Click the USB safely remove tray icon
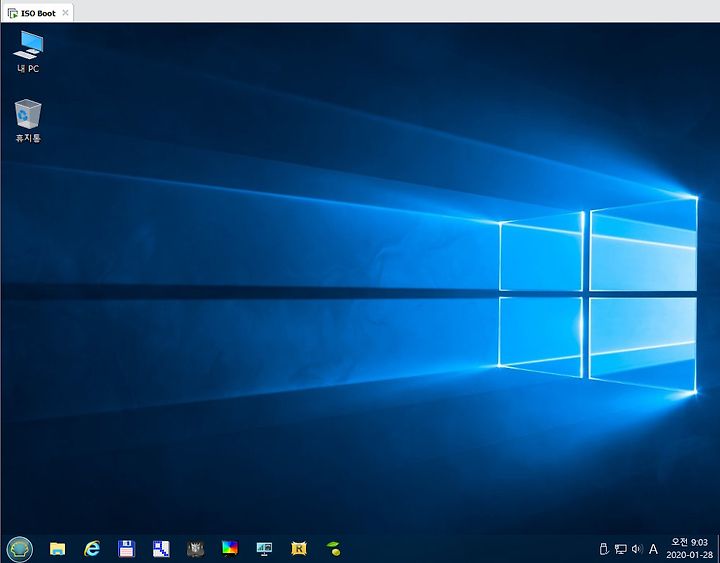The height and width of the screenshot is (563, 720). (604, 549)
